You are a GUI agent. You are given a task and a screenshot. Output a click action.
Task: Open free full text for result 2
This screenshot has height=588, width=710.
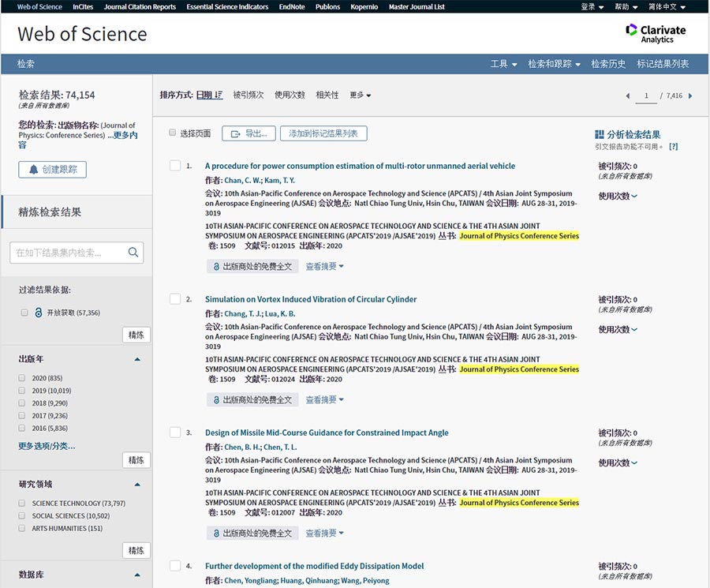[252, 399]
